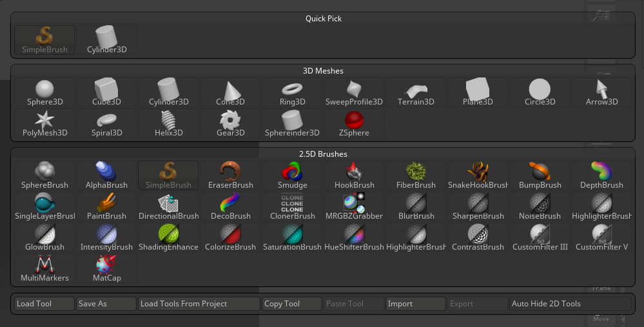Pick the ZSphere tool
This screenshot has width=644, height=327.
354,124
